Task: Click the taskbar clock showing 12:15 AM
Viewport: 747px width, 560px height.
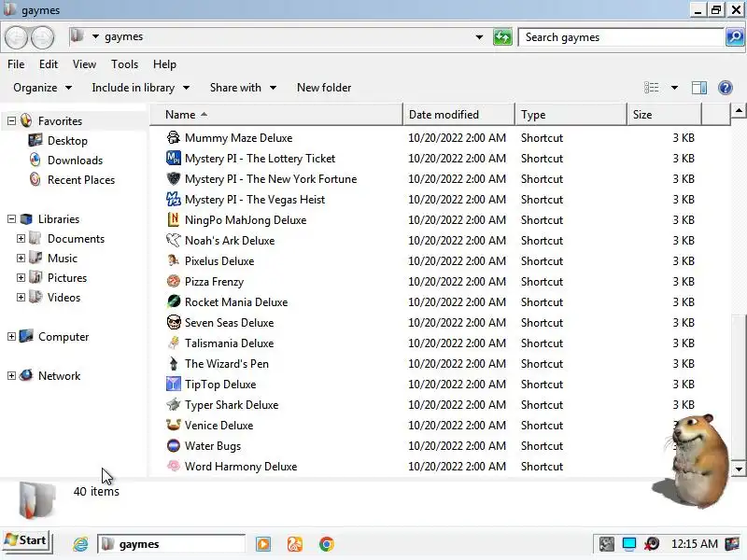Action: click(694, 544)
